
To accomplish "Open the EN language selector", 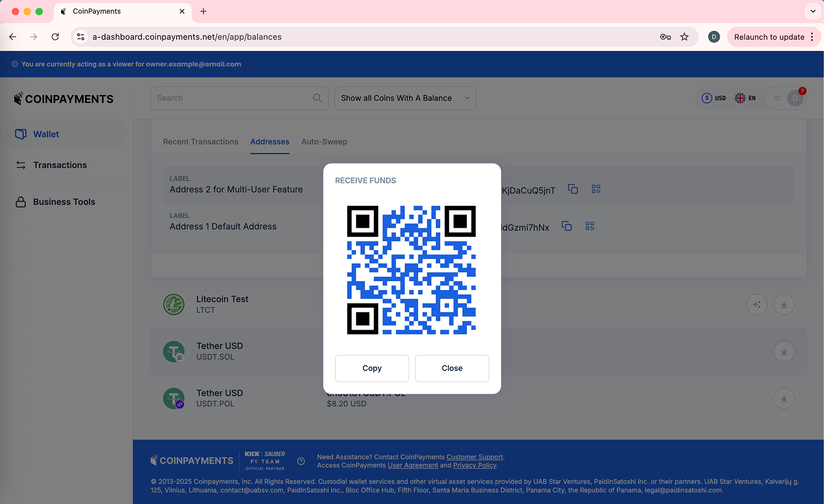I will tap(745, 98).
